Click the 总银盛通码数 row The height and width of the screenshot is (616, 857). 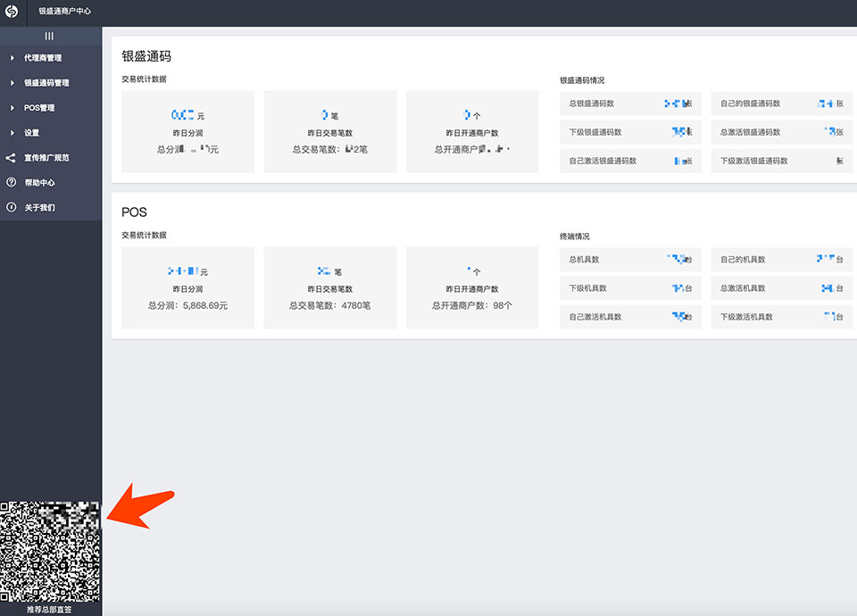pos(630,104)
